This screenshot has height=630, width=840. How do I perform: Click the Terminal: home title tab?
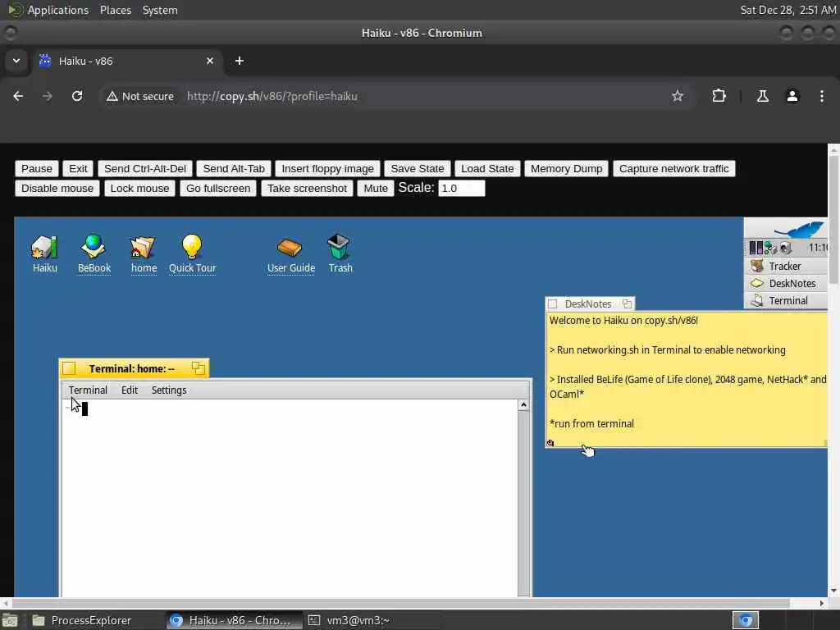(x=134, y=368)
